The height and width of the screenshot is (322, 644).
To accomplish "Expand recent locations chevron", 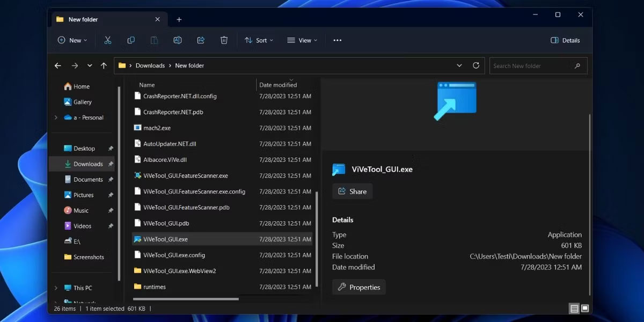I will 89,65.
